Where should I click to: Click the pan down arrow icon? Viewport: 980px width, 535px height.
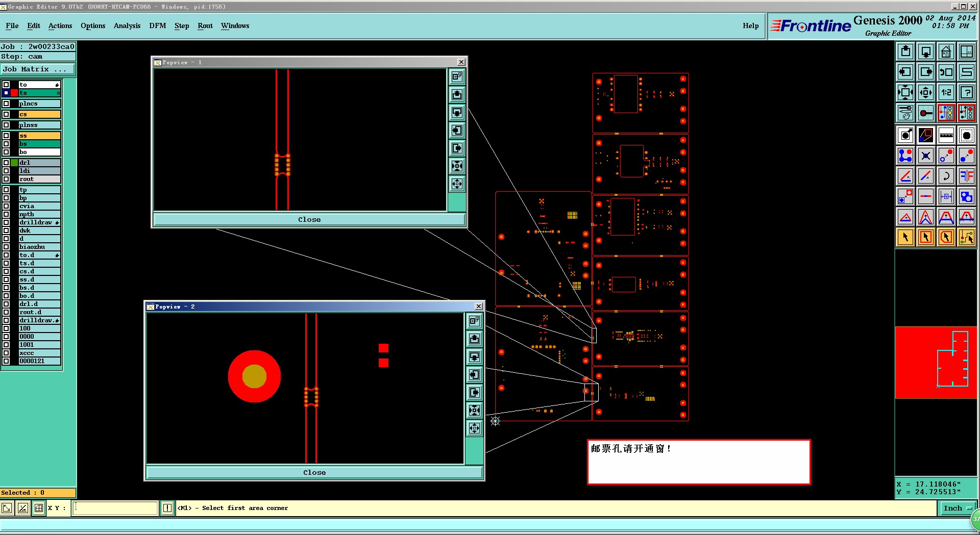[x=926, y=52]
